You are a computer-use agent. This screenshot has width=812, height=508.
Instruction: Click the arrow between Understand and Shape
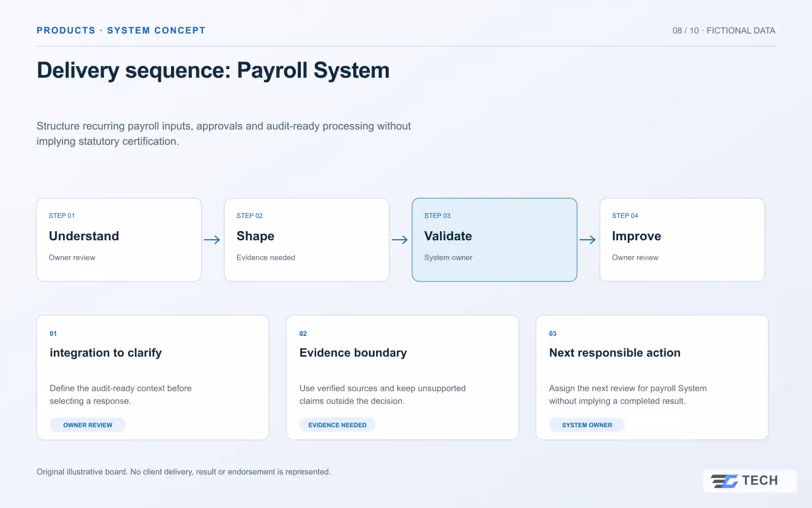[x=212, y=240]
